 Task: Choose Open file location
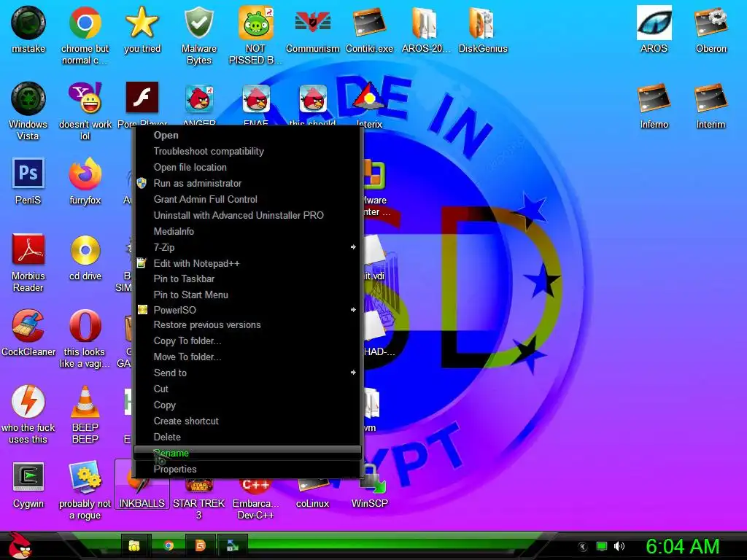247,168
